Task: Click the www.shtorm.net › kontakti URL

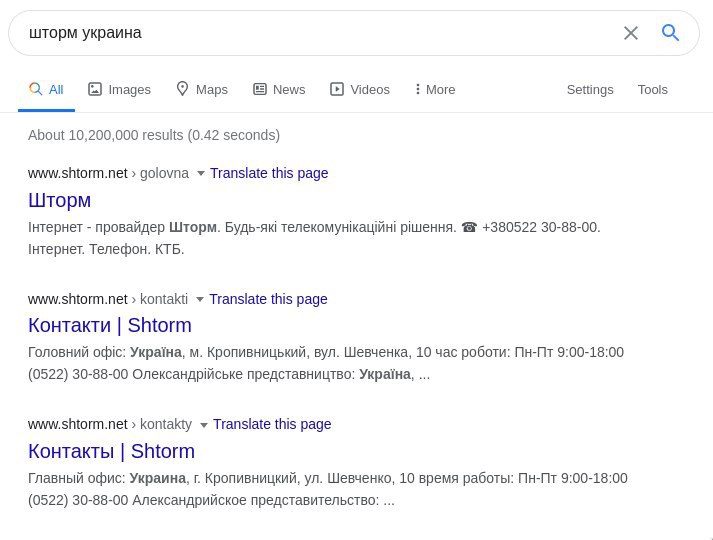Action: tap(108, 299)
